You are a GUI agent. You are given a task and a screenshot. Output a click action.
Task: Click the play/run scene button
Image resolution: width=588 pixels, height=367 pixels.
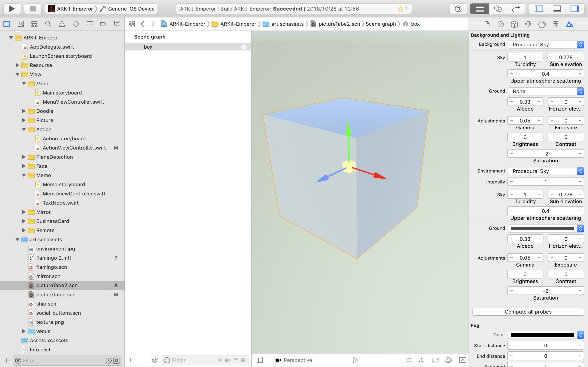pyautogui.click(x=355, y=360)
